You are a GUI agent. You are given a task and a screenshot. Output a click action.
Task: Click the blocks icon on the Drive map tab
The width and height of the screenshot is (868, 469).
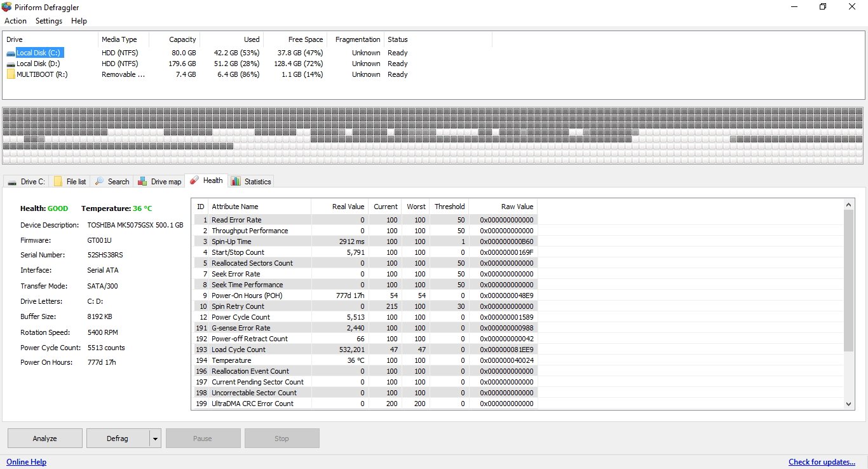pos(142,181)
